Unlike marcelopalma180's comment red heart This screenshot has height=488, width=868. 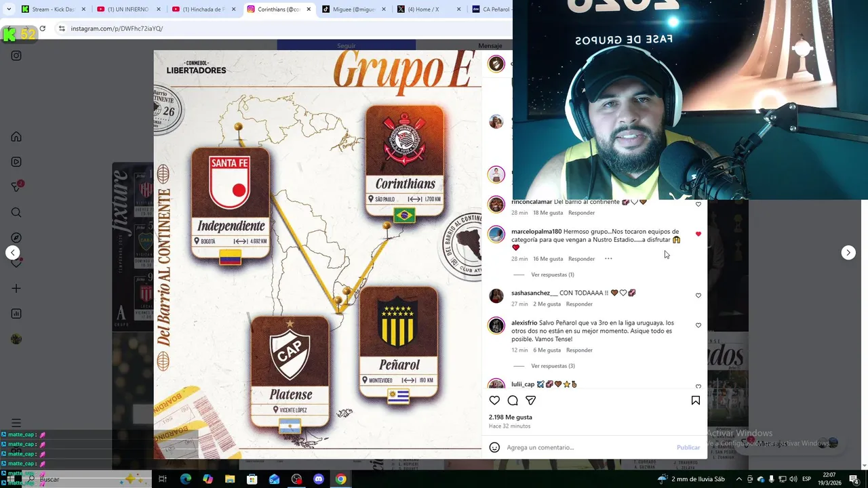tap(698, 234)
